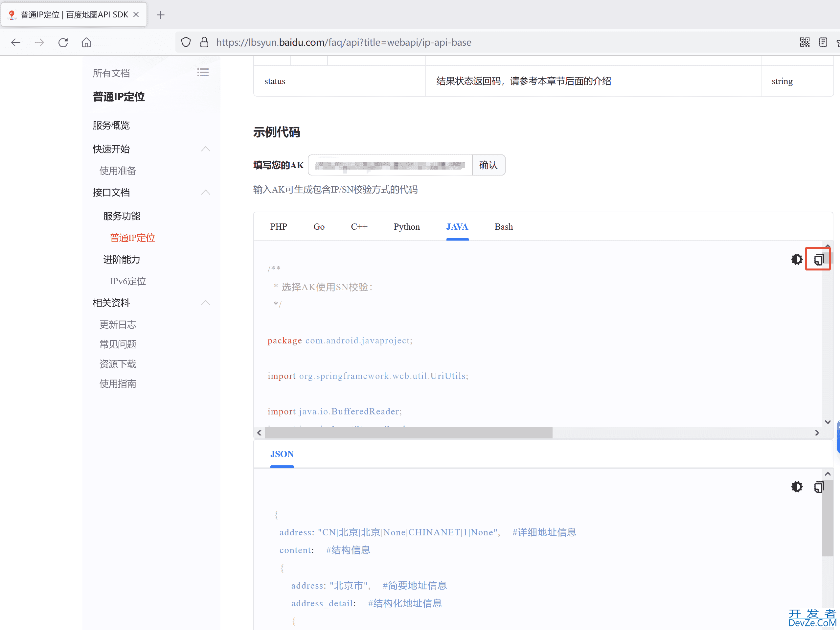840x630 pixels.
Task: Open 进阶能力 in the sidebar
Action: (x=122, y=260)
